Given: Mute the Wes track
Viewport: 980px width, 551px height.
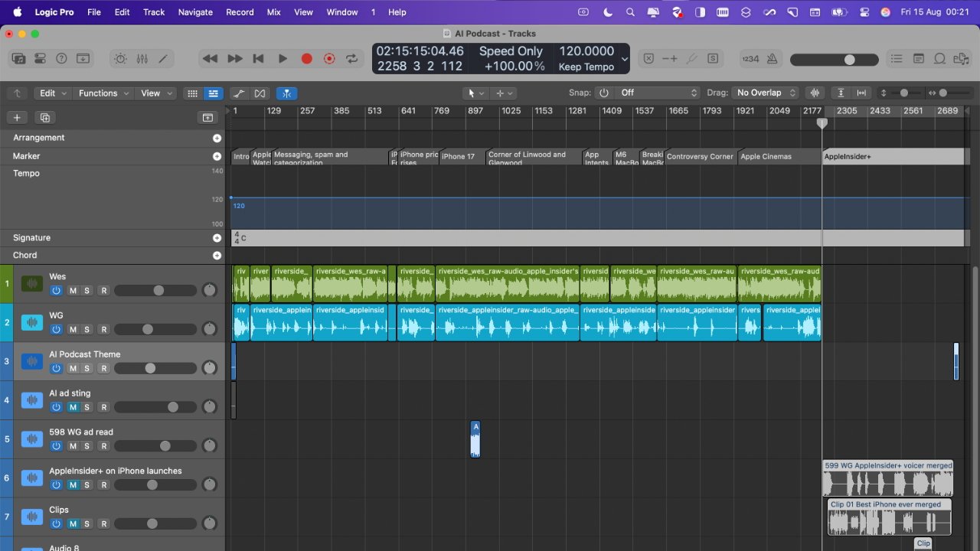Looking at the screenshot, I should 73,290.
